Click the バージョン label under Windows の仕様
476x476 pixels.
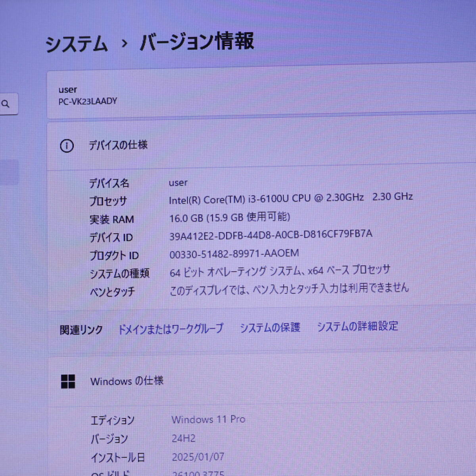click(109, 439)
